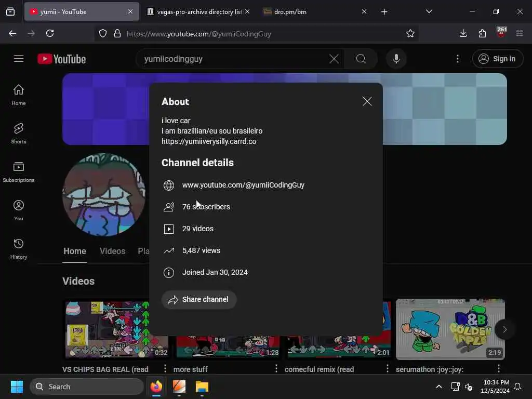Click the yumii channel avatar
532x399 pixels.
(104, 195)
